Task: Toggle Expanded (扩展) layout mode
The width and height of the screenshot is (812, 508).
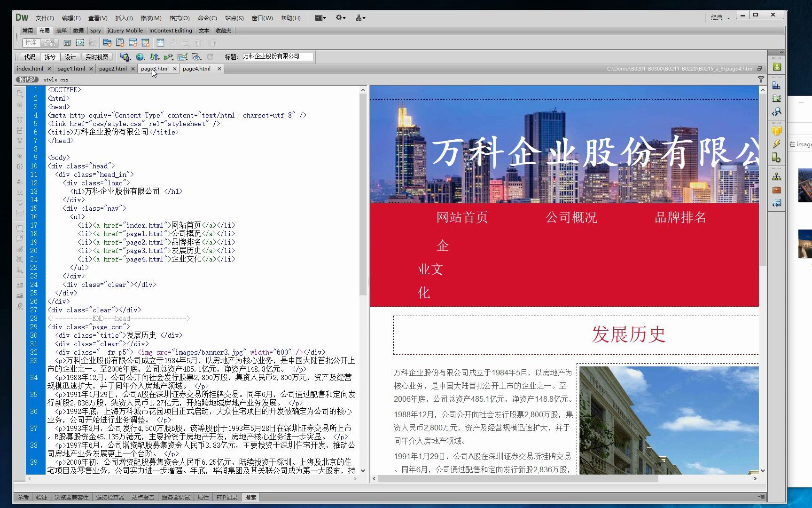Action: point(49,43)
